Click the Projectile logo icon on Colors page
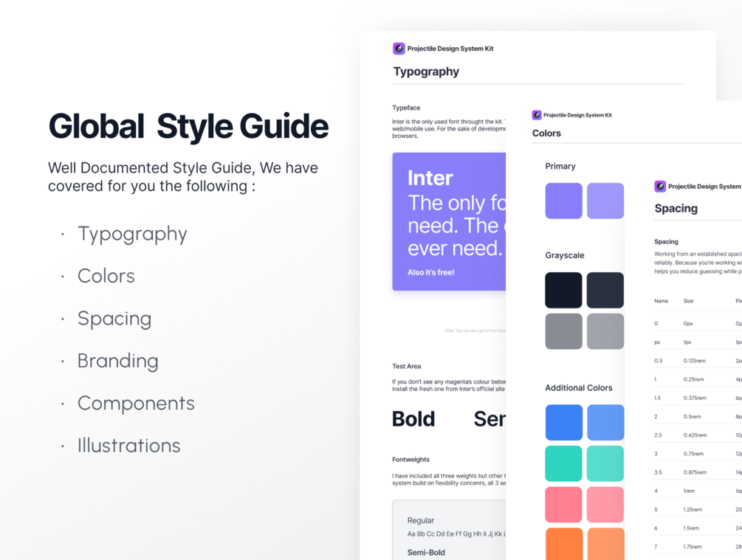 [x=537, y=115]
